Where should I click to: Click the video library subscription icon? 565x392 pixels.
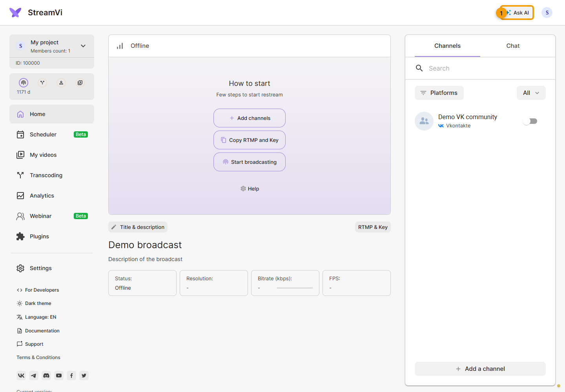(x=80, y=83)
